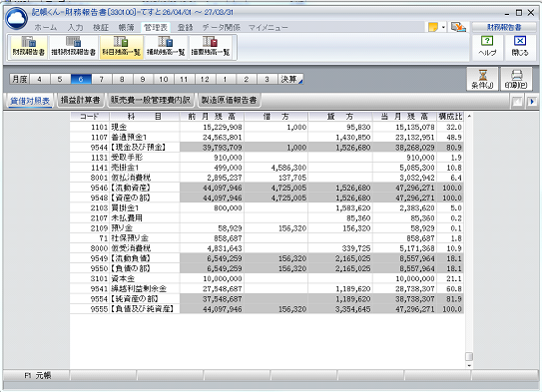Screen dimensions: 542x392
Task: Select month 7 in the month bar
Action: (x=102, y=79)
